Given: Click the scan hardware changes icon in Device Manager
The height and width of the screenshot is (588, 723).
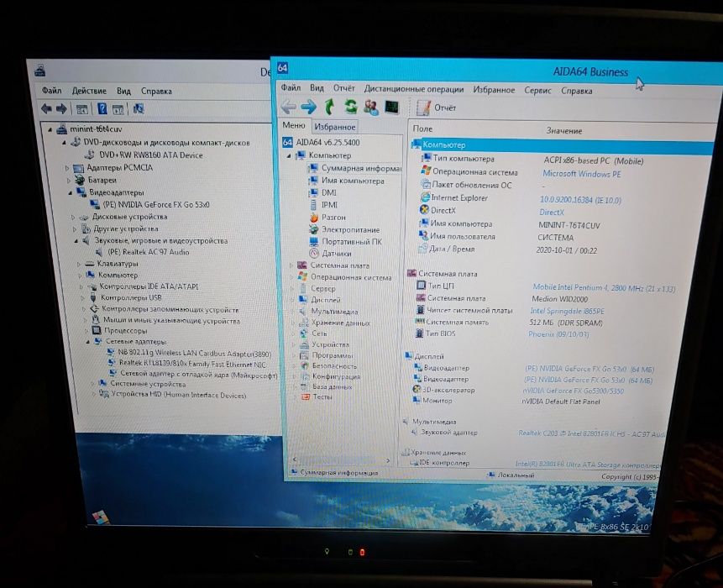Looking at the screenshot, I should tap(139, 109).
